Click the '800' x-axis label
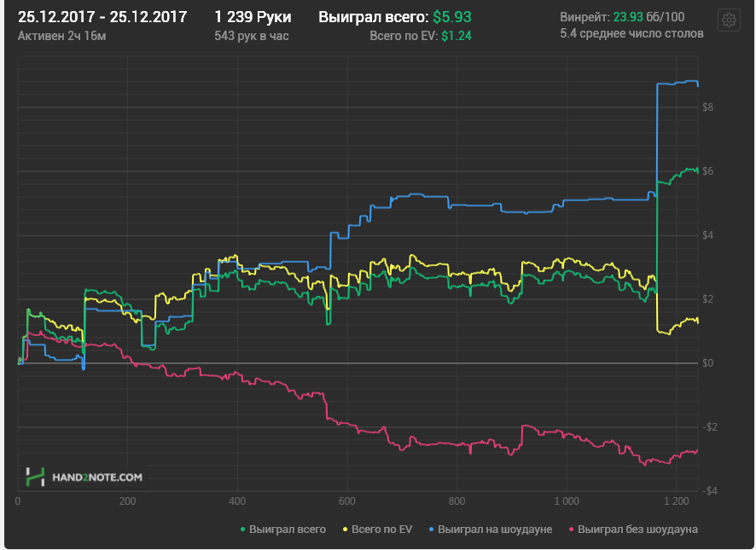Screen dimensions: 756x550 [x=457, y=501]
